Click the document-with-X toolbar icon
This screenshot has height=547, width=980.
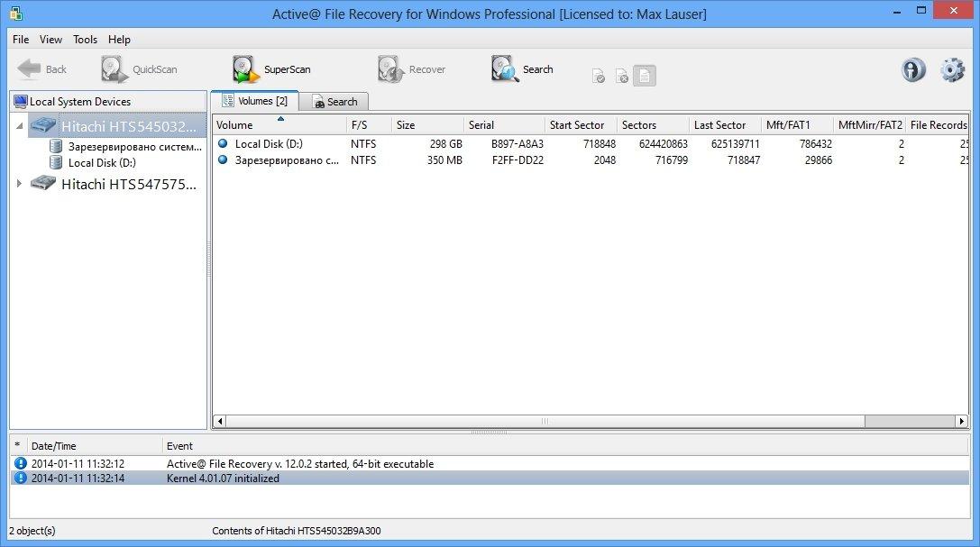click(622, 77)
